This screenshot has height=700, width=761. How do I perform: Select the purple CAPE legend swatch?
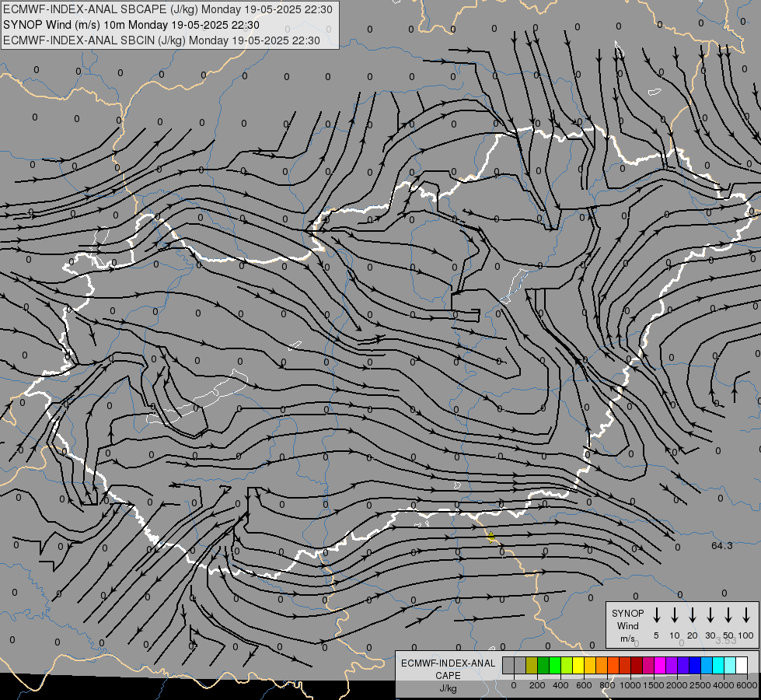coord(671,665)
